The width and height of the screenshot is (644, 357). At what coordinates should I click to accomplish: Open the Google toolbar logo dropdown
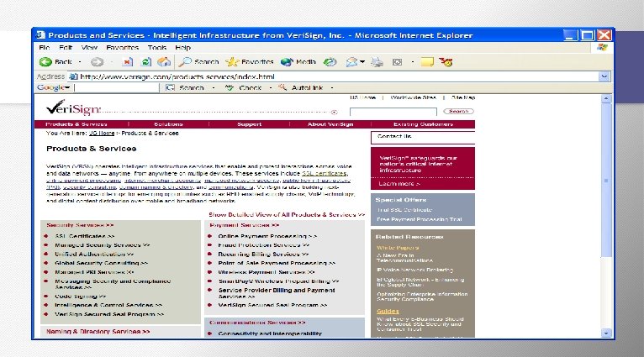coord(54,87)
